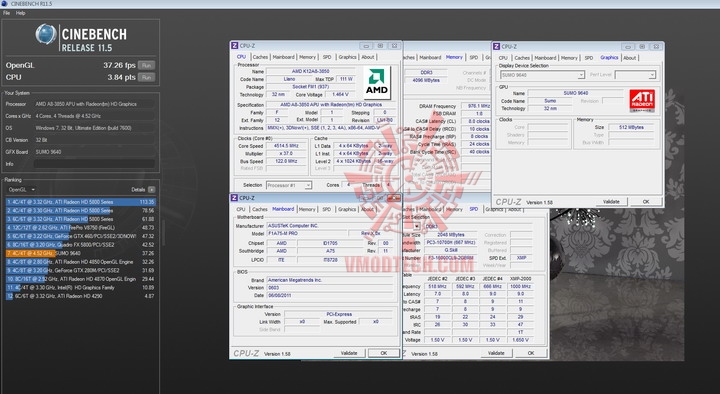The image size is (720, 394).
Task: Click Cinebench globe logo
Action: [46, 34]
